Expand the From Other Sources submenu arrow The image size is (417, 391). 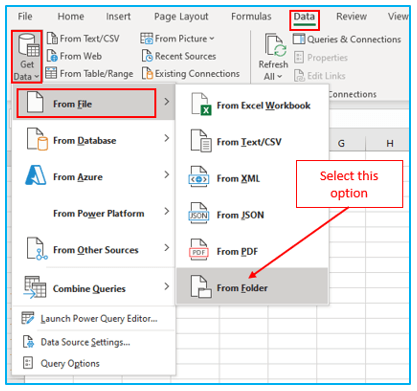click(x=167, y=248)
